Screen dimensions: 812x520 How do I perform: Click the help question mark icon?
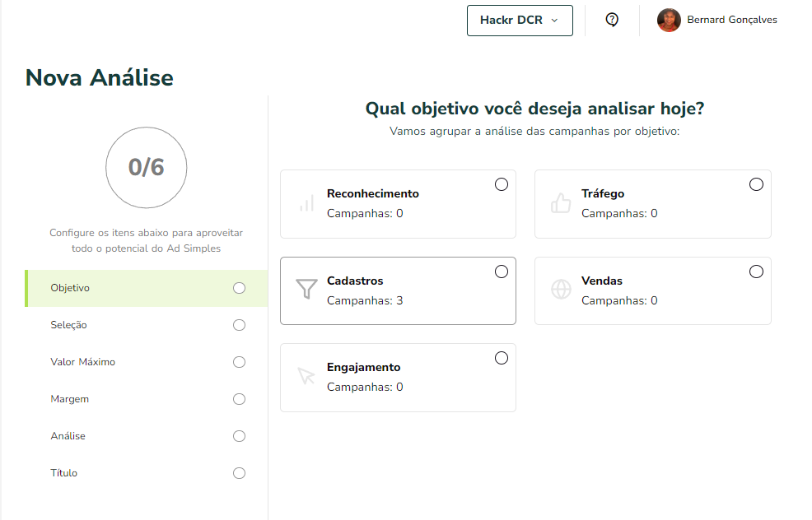pos(612,20)
